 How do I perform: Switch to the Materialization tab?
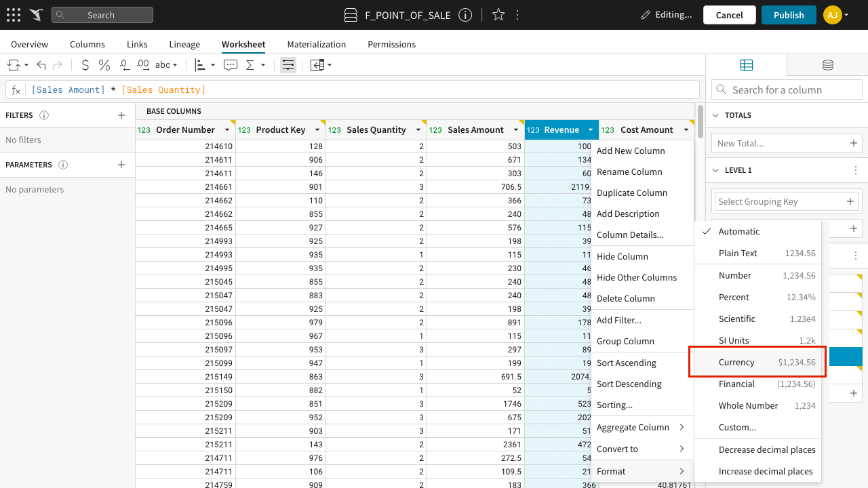pyautogui.click(x=317, y=44)
